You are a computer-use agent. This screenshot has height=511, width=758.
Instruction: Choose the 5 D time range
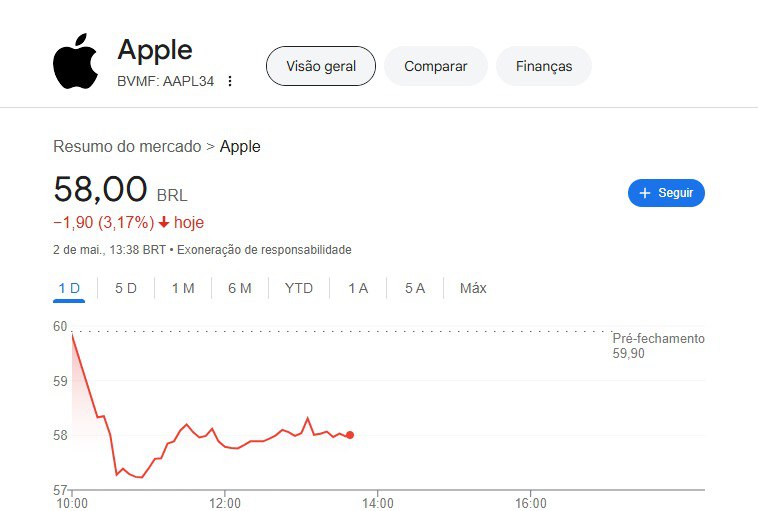(126, 289)
